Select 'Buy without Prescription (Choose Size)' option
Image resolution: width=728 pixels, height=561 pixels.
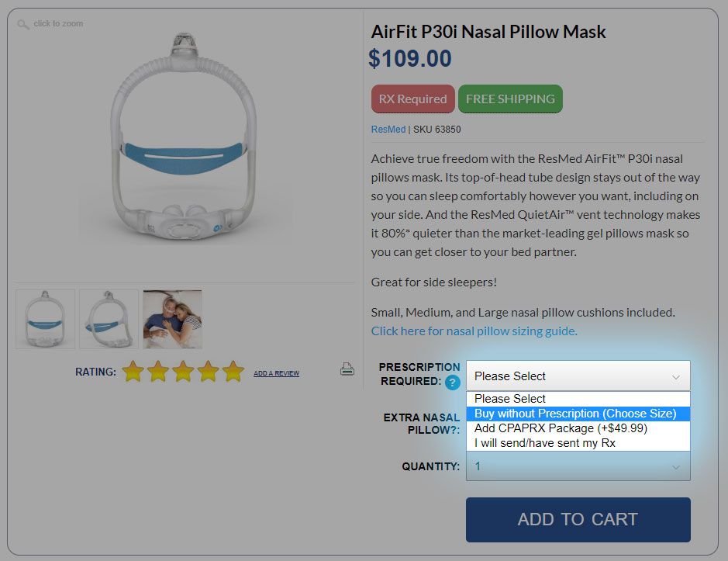coord(578,414)
